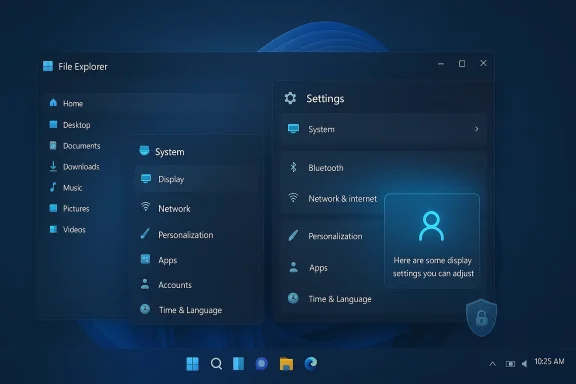The image size is (576, 384).
Task: Click the person icon beside Settings Apps
Action: point(293,267)
